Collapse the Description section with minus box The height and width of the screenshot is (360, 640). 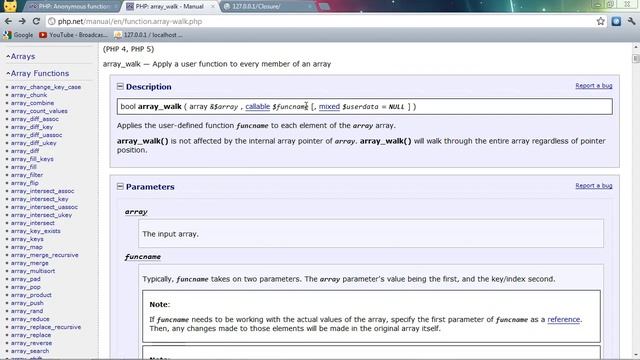(120, 87)
